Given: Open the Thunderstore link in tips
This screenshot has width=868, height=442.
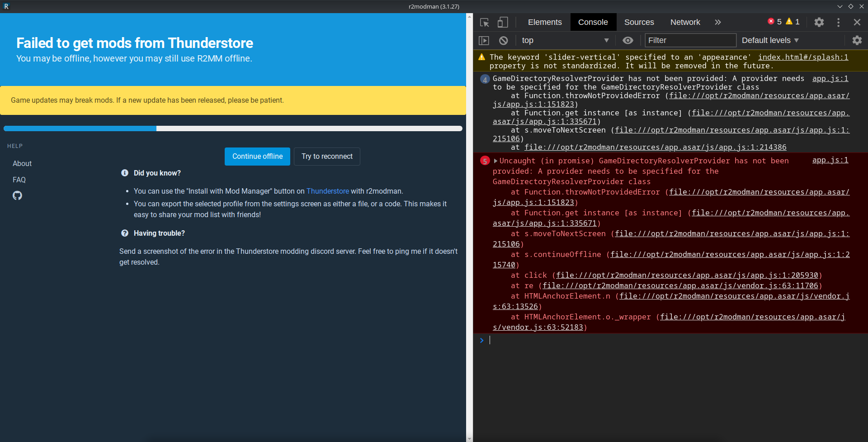Looking at the screenshot, I should [x=328, y=191].
